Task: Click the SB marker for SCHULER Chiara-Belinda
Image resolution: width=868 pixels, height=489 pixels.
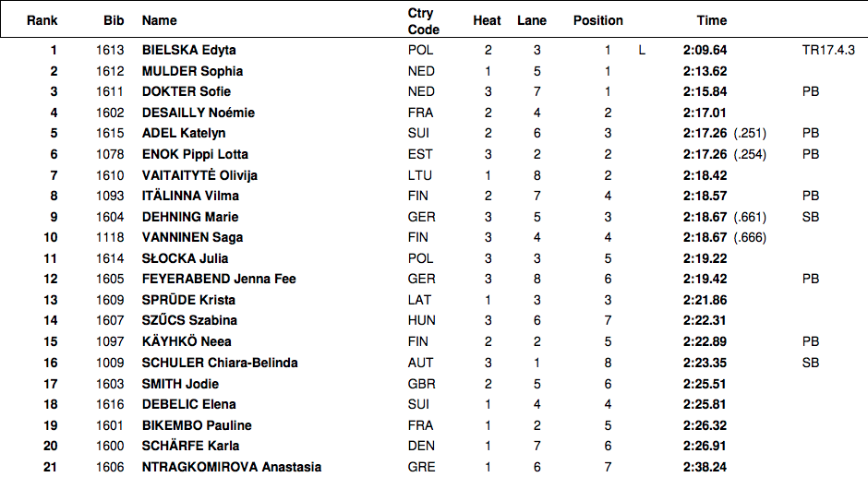Action: 811,363
